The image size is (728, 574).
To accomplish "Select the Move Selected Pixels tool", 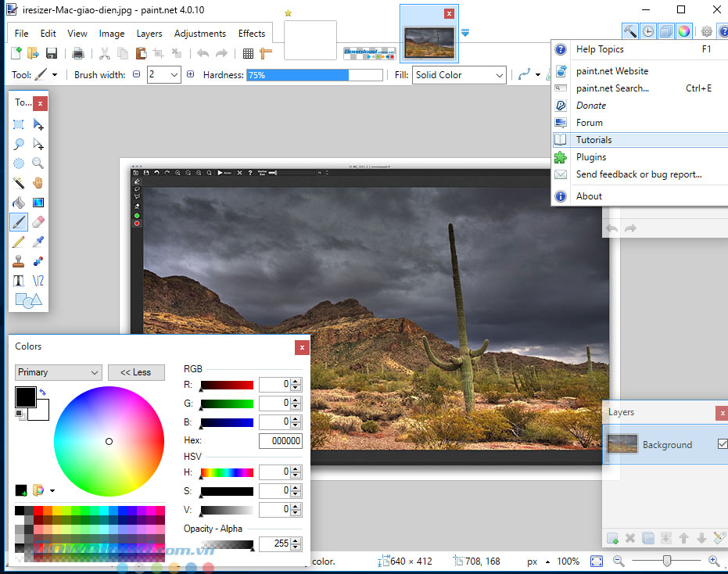I will 38,124.
